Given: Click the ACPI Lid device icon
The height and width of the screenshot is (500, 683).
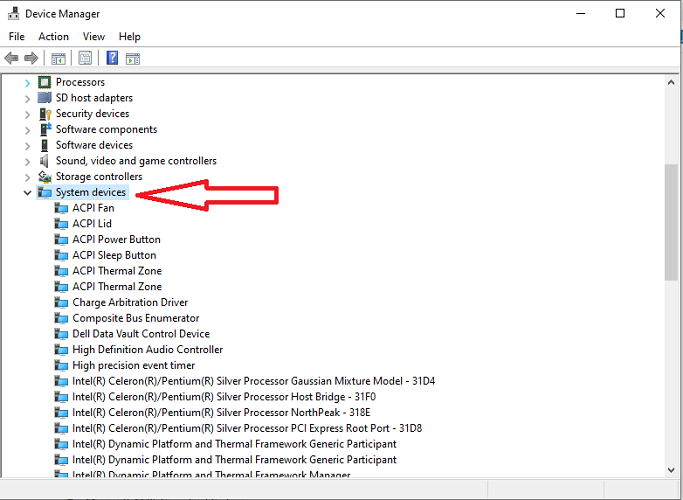Looking at the screenshot, I should pos(61,224).
